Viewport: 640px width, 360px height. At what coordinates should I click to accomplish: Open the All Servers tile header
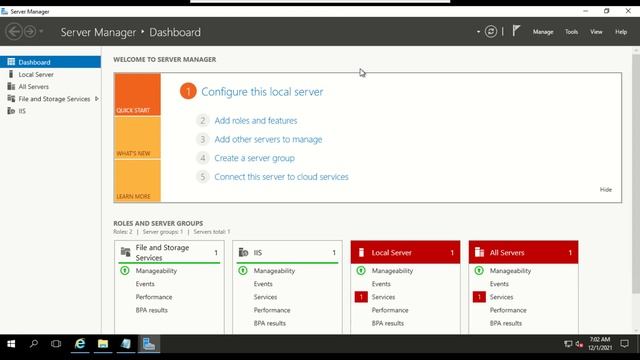[523, 252]
